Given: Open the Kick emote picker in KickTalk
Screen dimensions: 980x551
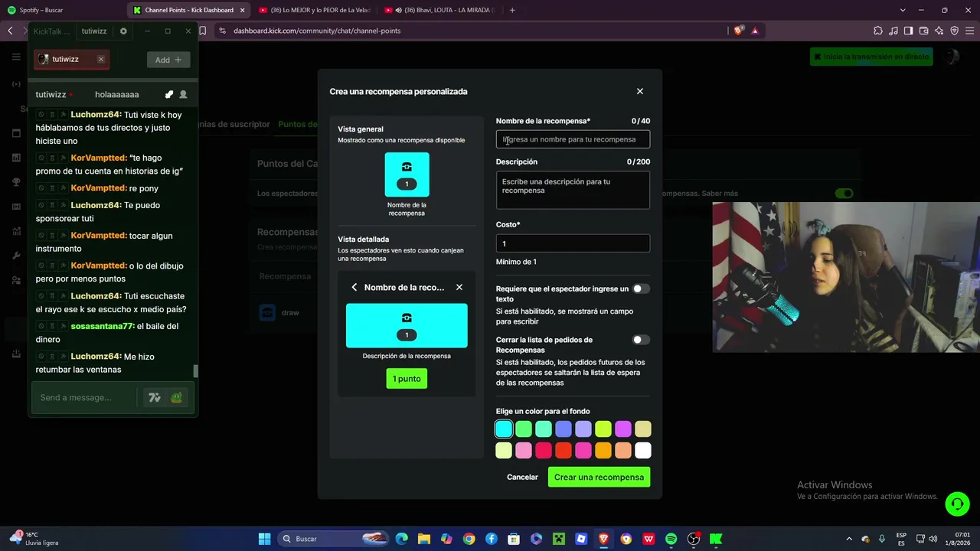Looking at the screenshot, I should tap(177, 397).
